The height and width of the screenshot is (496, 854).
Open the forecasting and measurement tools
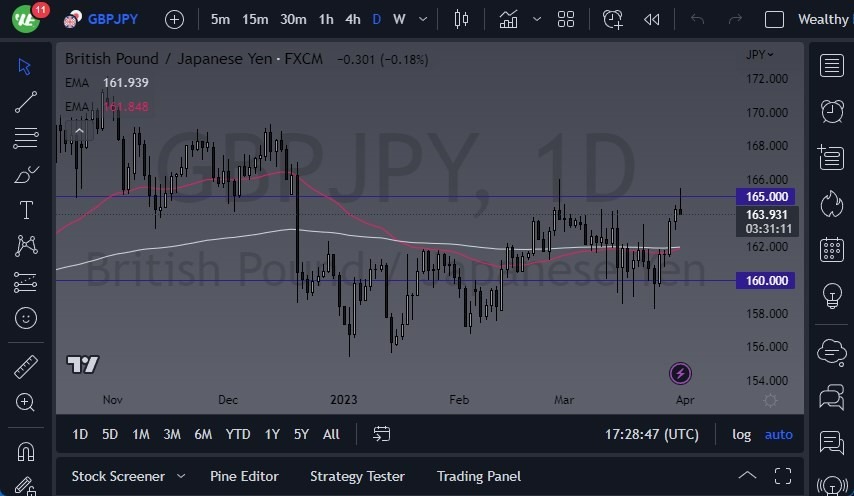(26, 282)
